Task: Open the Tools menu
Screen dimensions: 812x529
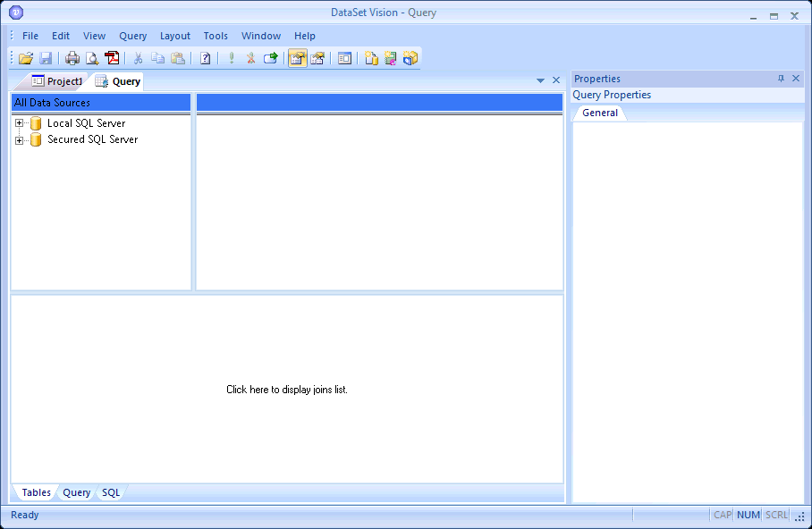Action: click(x=216, y=36)
